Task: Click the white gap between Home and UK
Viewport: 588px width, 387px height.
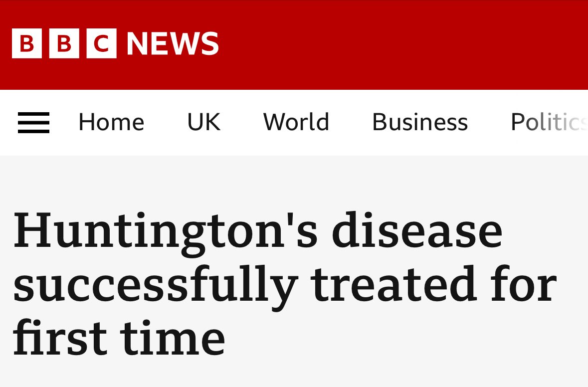Action: (166, 123)
